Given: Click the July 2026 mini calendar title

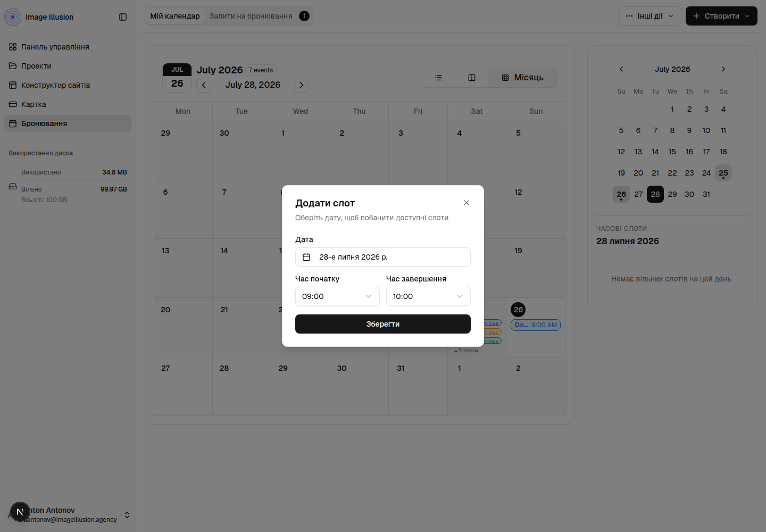Looking at the screenshot, I should click(x=672, y=69).
